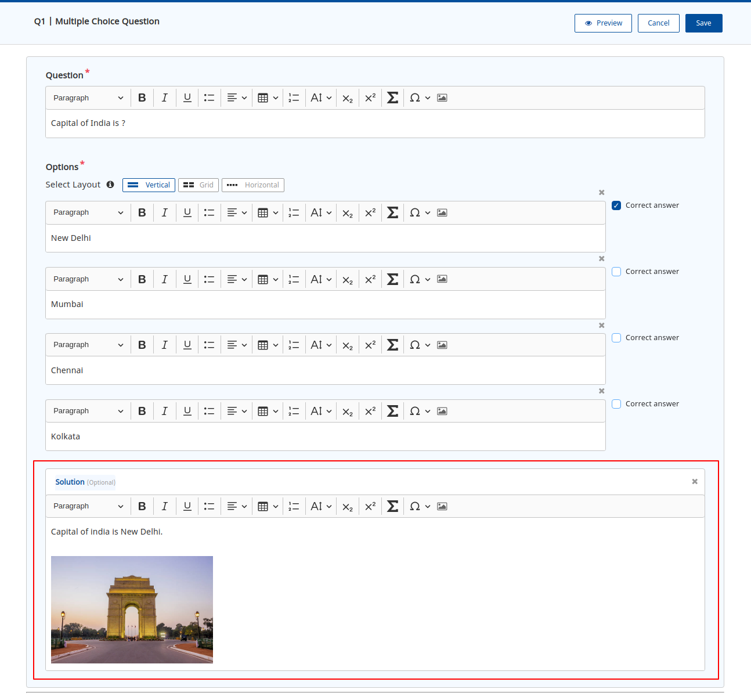Insert bulleted list in the Question editor

[x=209, y=98]
